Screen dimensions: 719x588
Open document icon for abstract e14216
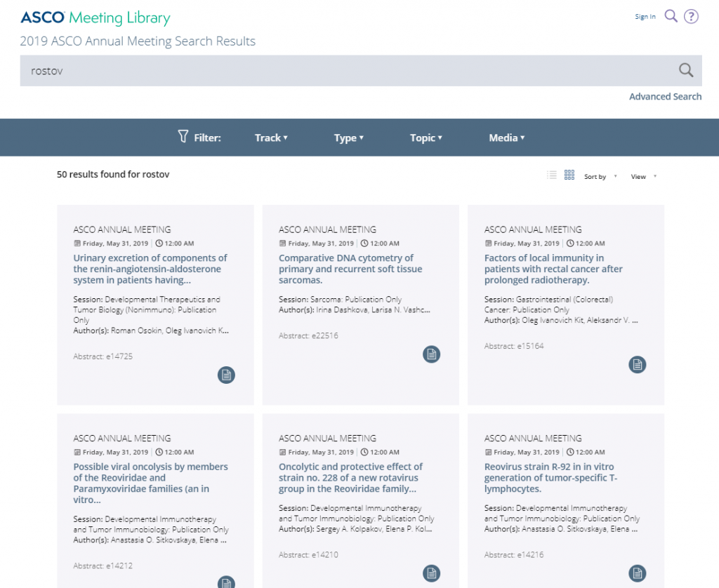click(x=637, y=573)
